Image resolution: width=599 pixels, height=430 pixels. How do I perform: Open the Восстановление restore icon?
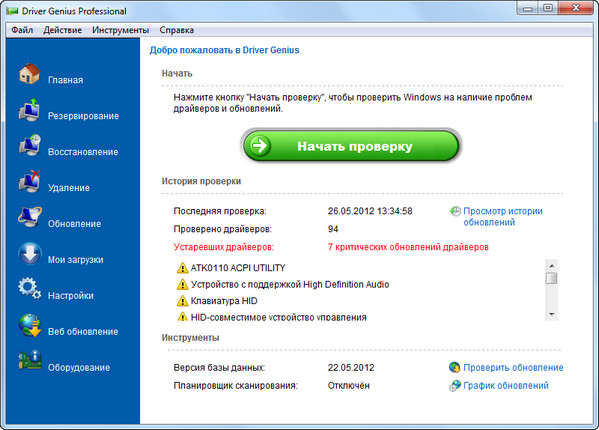pos(30,145)
